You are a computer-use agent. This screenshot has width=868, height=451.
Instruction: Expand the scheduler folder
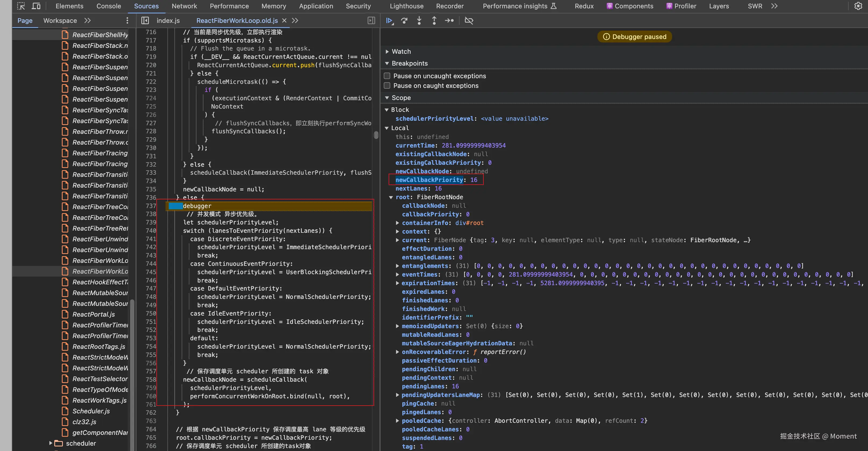(x=51, y=443)
